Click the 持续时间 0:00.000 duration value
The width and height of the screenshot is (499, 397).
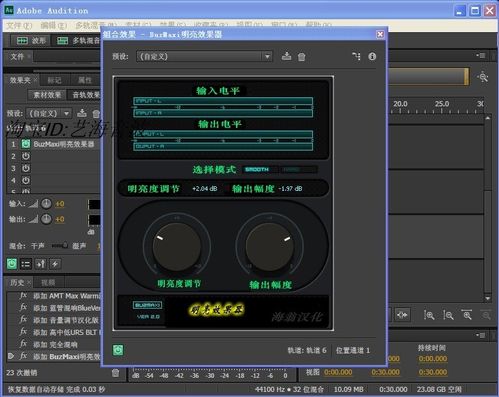[433, 359]
